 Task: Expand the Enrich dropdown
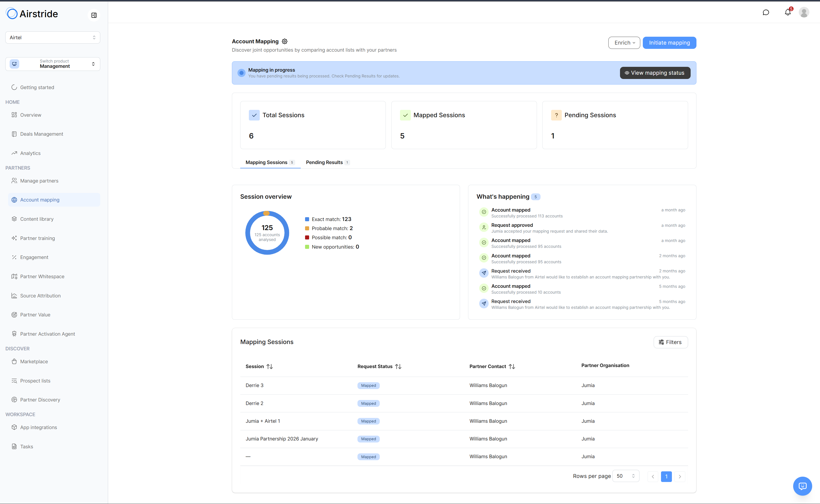pyautogui.click(x=624, y=43)
